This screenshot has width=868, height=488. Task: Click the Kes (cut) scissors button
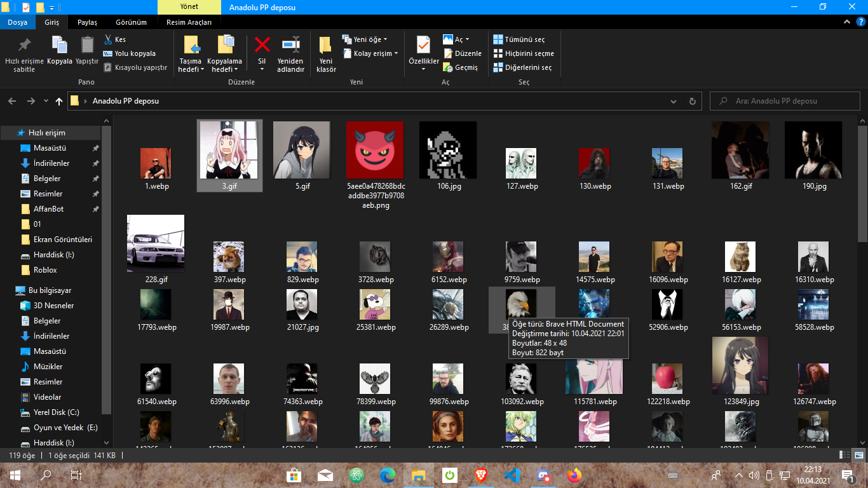pyautogui.click(x=115, y=39)
